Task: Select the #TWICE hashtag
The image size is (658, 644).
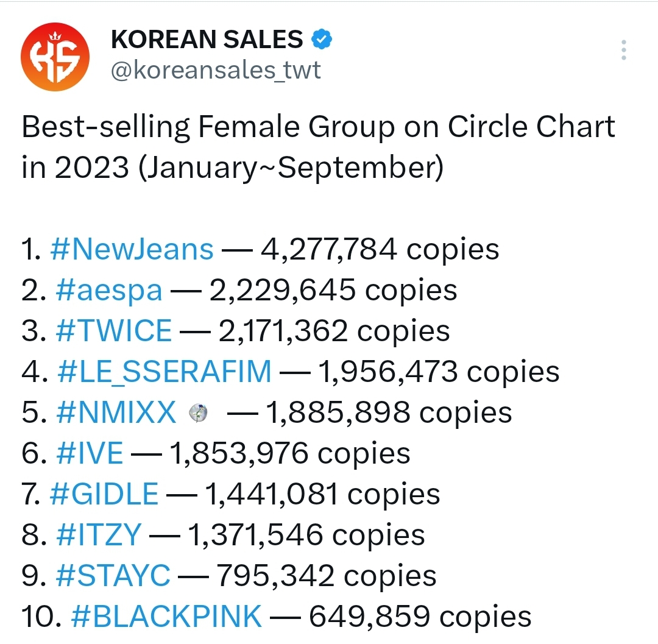Action: pyautogui.click(x=113, y=331)
